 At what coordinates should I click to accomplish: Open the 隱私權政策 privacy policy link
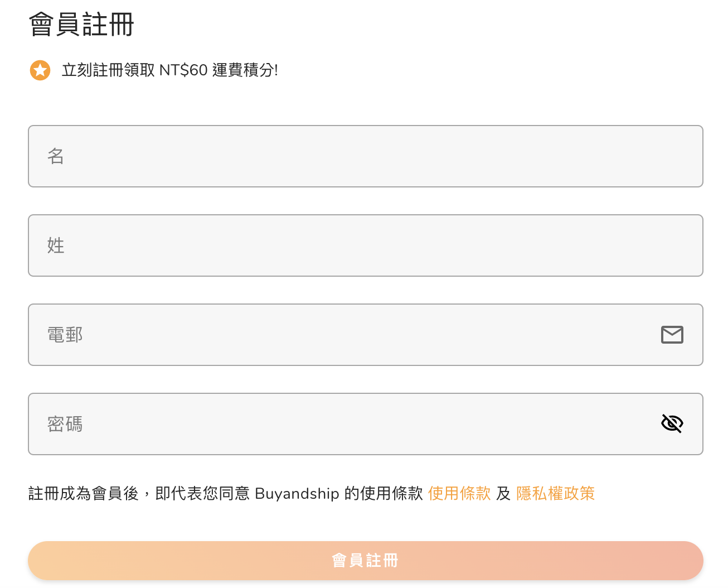coord(555,494)
